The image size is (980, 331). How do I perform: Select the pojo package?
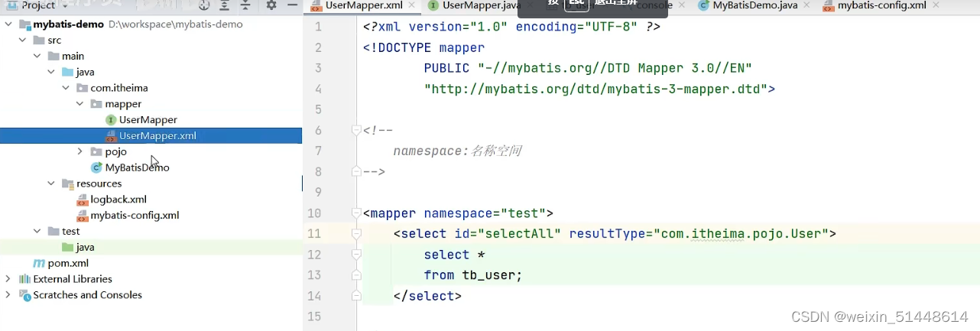point(115,151)
